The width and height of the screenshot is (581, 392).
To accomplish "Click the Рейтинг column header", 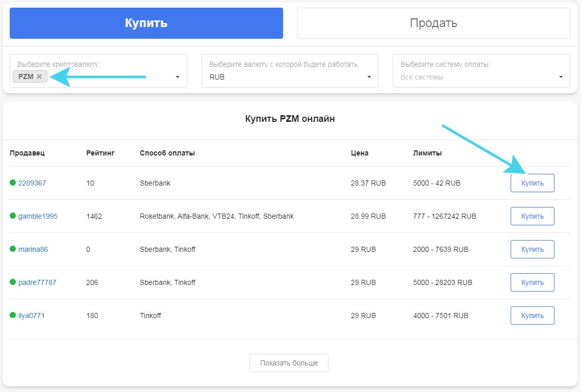I will (100, 153).
